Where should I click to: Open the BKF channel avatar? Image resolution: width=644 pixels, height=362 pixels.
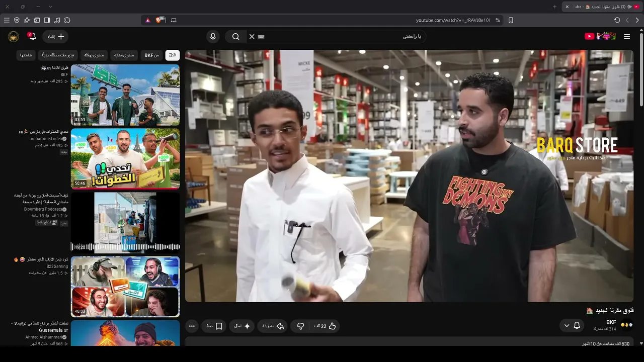point(627,325)
